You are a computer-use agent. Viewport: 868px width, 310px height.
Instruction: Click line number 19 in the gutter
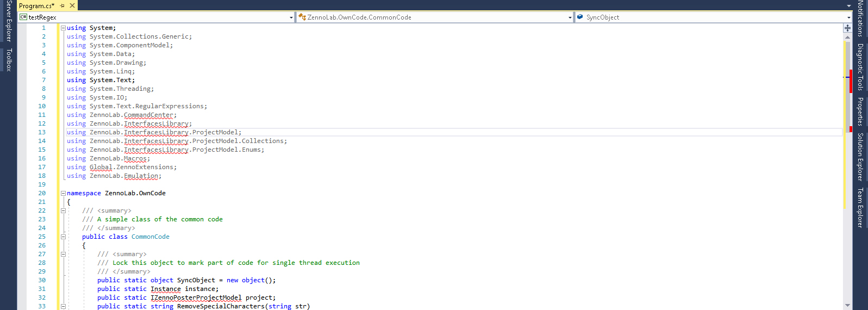click(x=42, y=184)
